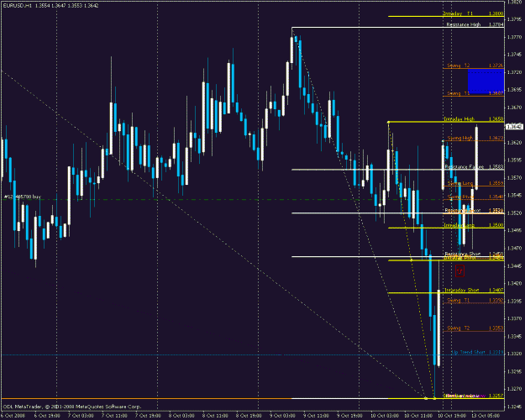Click the EURUSD,H1 chart title text
This screenshot has width=525, height=420.
pyautogui.click(x=50, y=5)
